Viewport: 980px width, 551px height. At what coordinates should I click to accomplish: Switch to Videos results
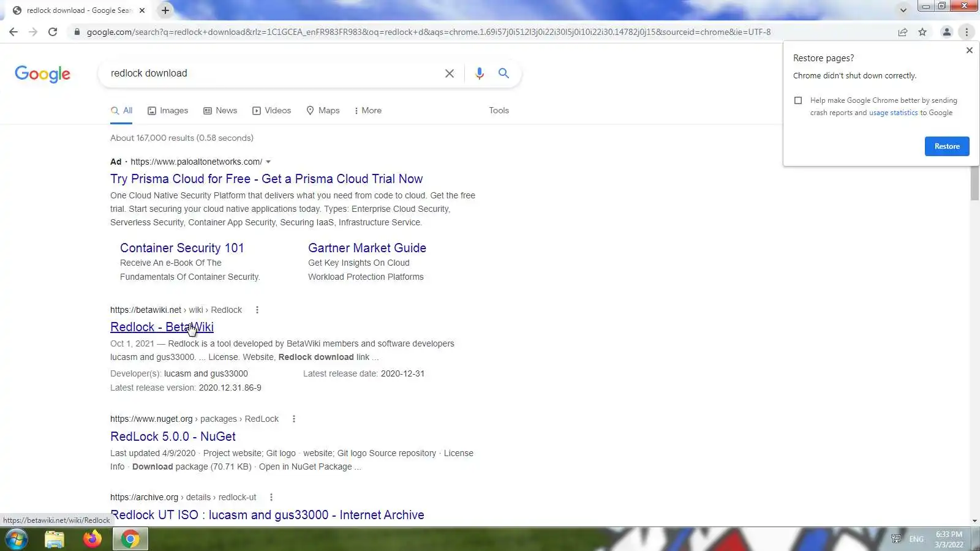click(x=271, y=111)
